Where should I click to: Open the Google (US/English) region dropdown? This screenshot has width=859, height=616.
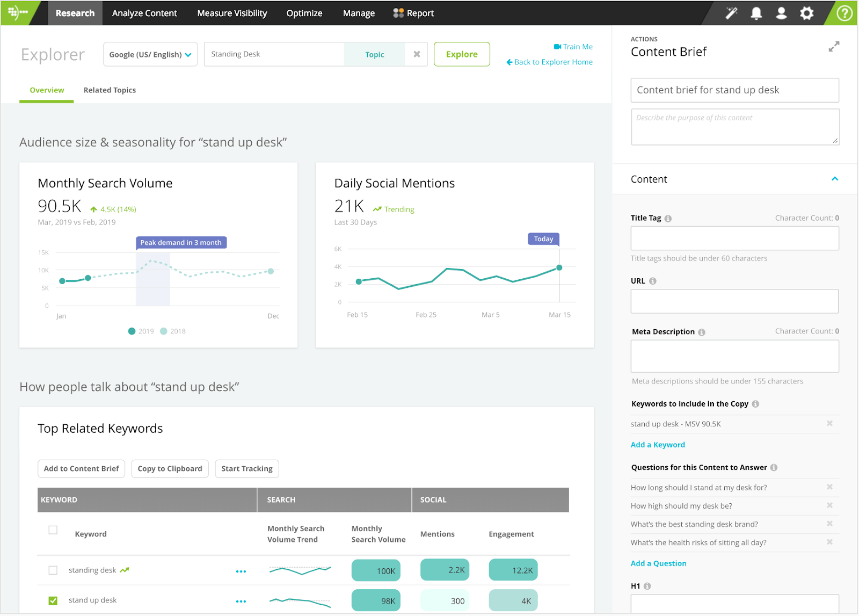(x=150, y=54)
